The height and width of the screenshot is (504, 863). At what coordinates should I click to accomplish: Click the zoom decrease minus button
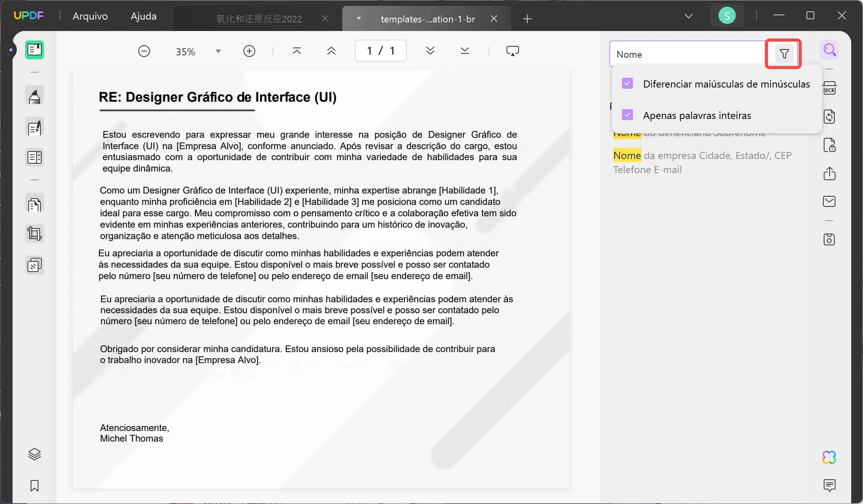pyautogui.click(x=143, y=51)
